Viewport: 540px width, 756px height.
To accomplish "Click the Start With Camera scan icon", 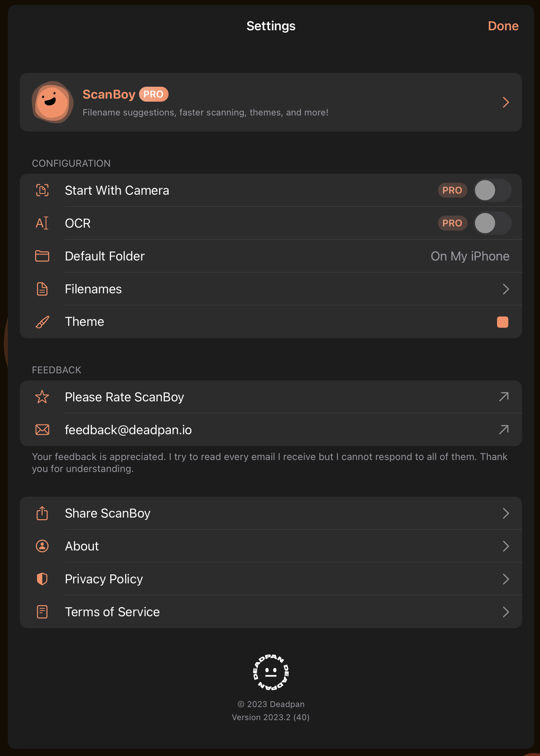I will [x=42, y=190].
